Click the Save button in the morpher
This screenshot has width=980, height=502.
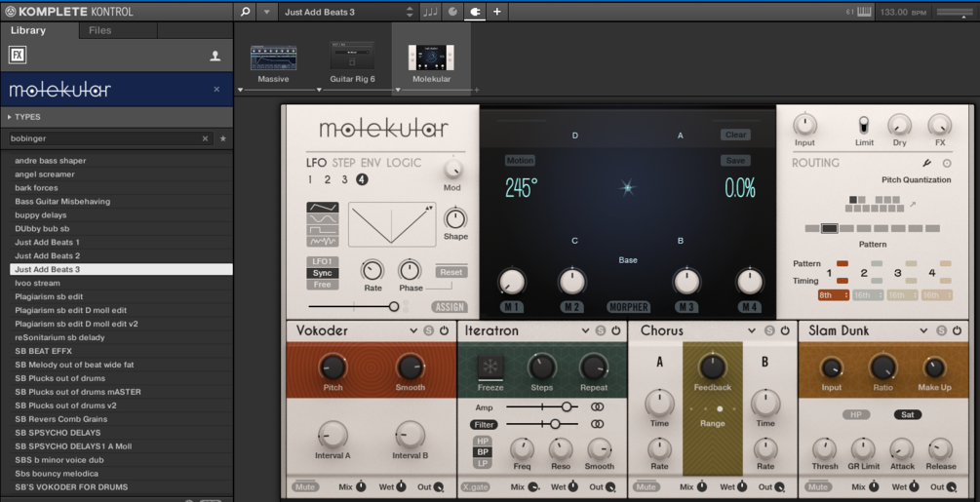pos(735,161)
